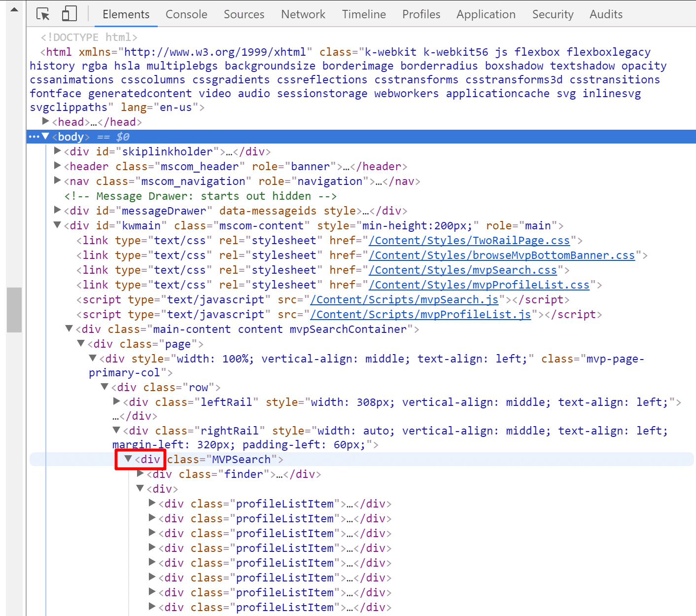The width and height of the screenshot is (696, 616).
Task: Click the "rightRail" class value
Action: [x=230, y=431]
